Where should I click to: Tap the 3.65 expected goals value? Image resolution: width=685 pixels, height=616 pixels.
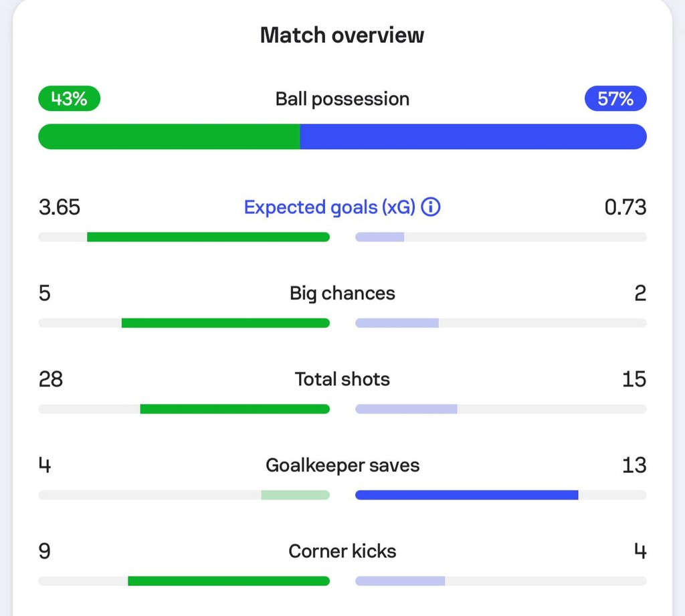click(60, 207)
